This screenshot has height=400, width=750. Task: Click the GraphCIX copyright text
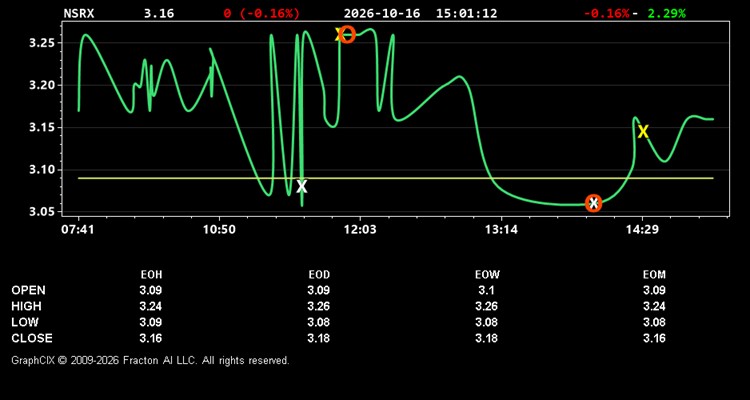[x=150, y=360]
